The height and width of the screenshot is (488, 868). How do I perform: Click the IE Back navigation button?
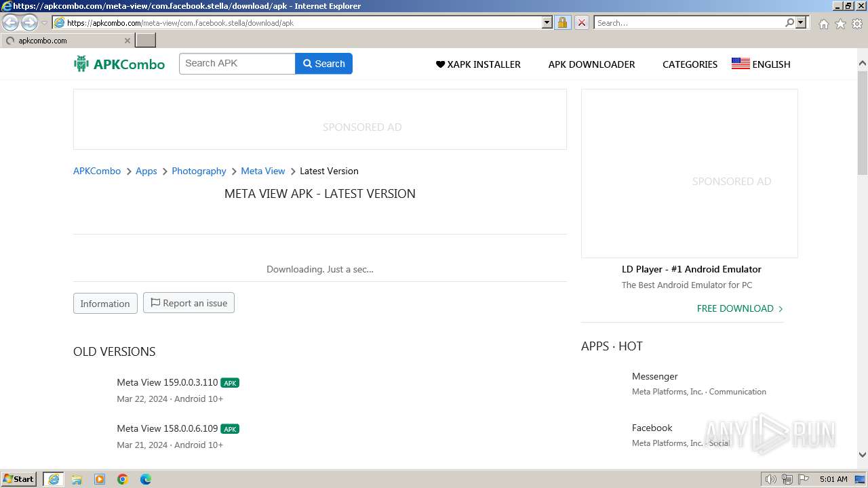click(11, 22)
